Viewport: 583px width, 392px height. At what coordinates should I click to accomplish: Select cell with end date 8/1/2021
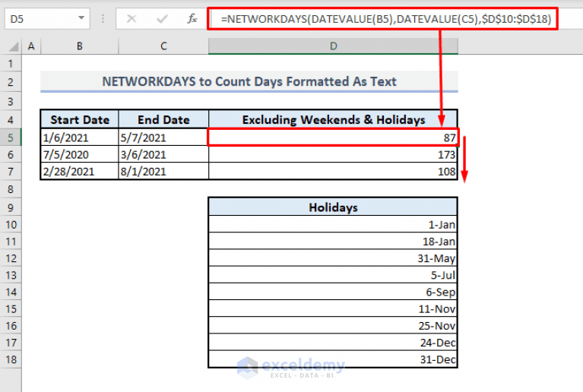[x=163, y=172]
